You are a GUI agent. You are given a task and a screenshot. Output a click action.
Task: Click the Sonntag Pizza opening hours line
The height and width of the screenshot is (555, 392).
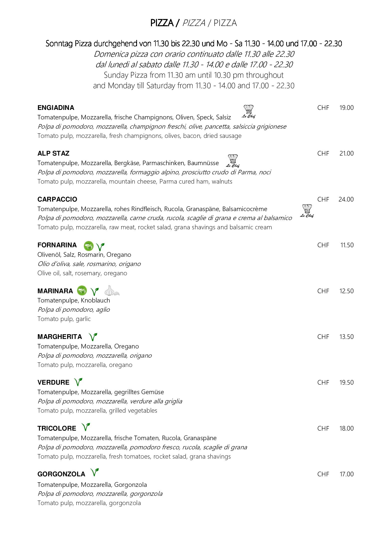194,44
